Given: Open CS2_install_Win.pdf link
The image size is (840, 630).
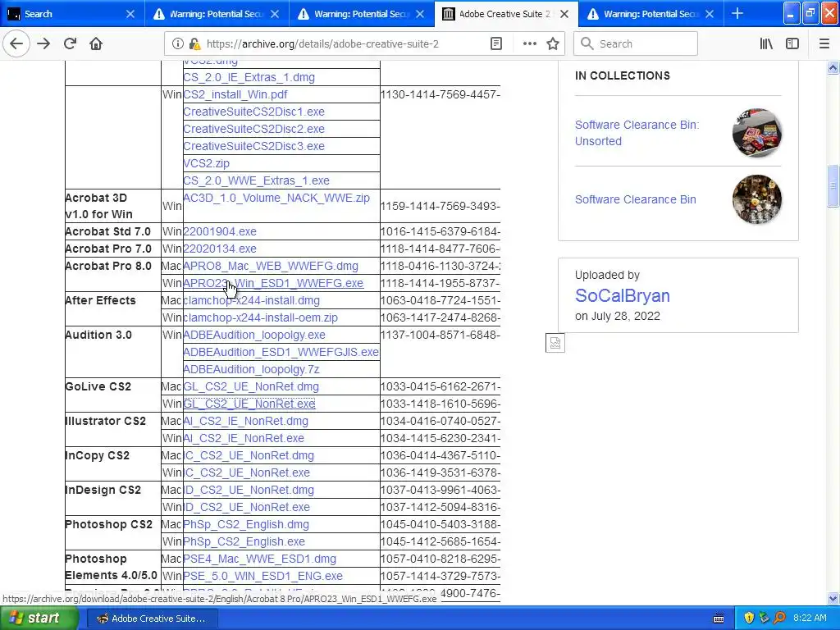Looking at the screenshot, I should pyautogui.click(x=235, y=94).
